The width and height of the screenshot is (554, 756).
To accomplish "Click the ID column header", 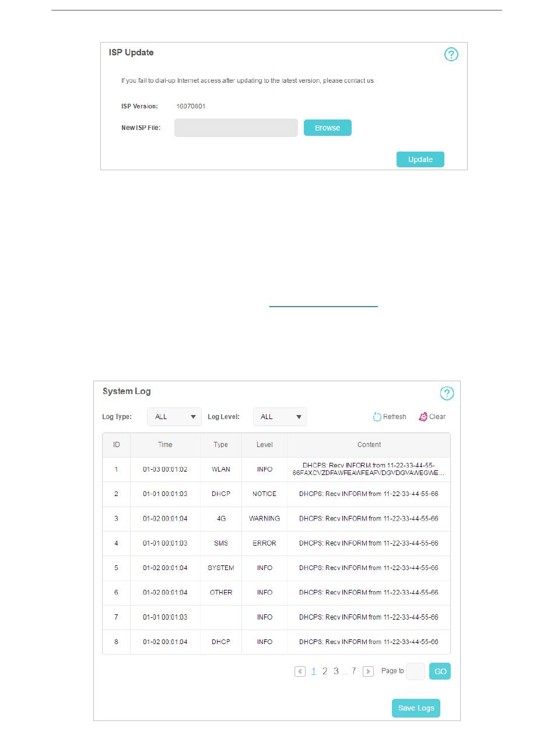I will pyautogui.click(x=117, y=445).
